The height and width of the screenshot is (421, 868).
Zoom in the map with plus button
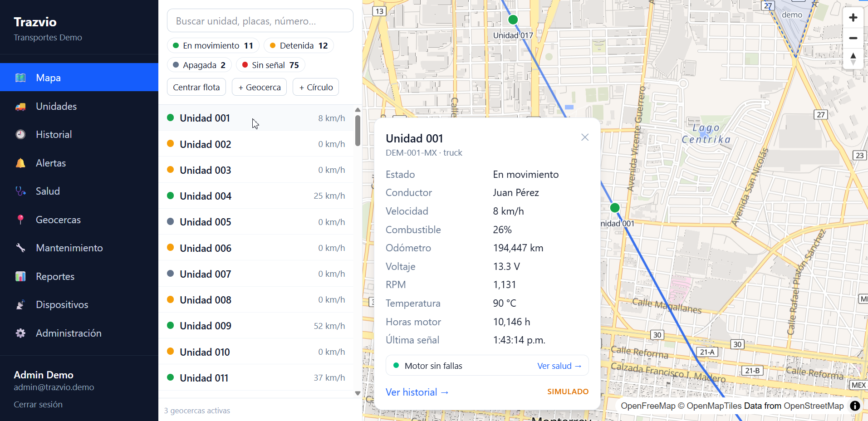(x=853, y=17)
